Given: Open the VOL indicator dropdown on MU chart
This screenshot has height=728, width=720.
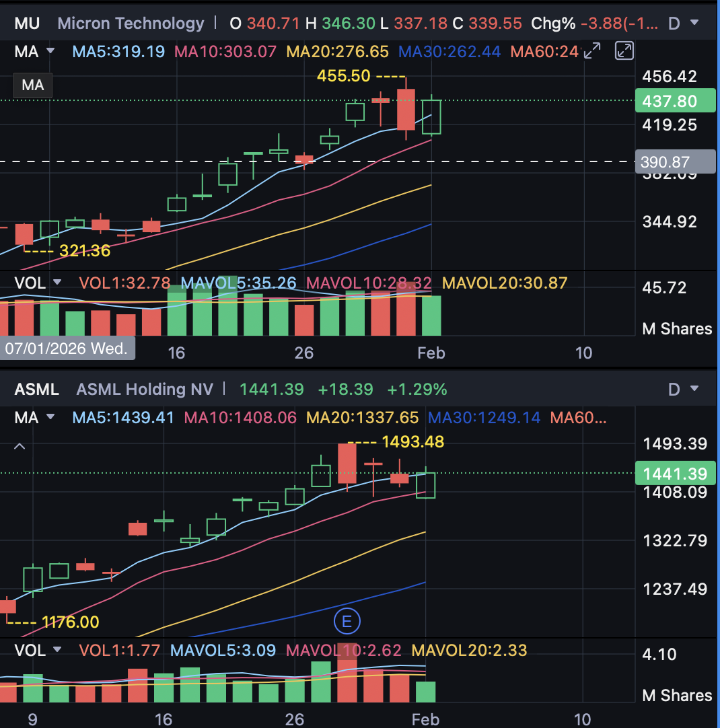Looking at the screenshot, I should pos(57,283).
